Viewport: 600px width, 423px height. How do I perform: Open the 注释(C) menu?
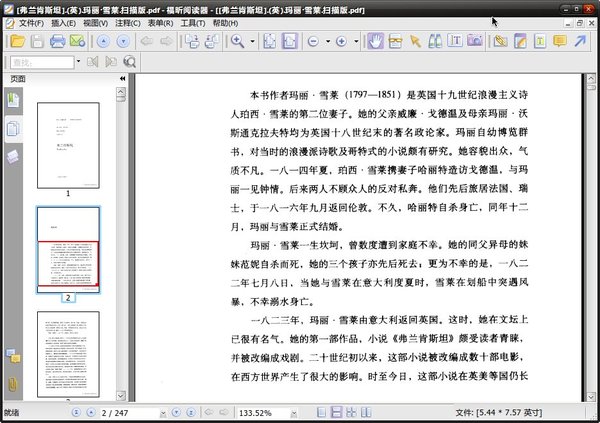[126, 22]
